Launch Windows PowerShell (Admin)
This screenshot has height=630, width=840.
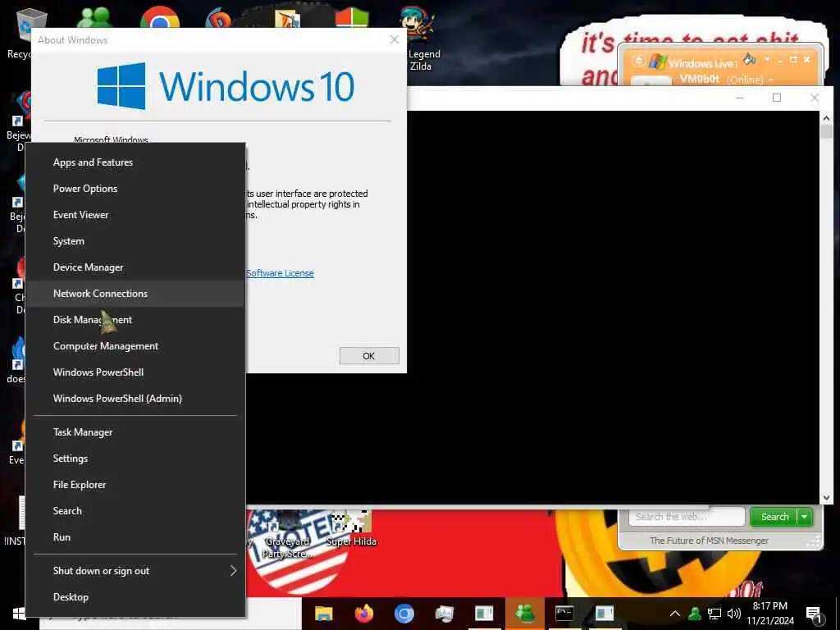pyautogui.click(x=135, y=399)
